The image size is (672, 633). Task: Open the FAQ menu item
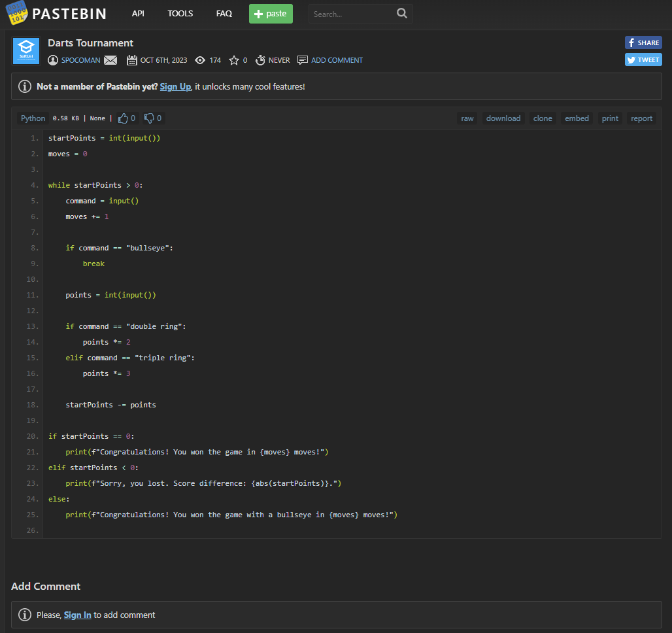click(224, 14)
